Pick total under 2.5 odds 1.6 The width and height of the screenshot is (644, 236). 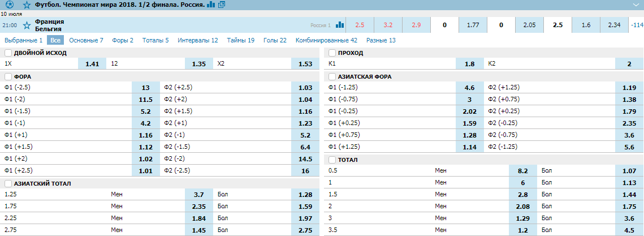[586, 25]
